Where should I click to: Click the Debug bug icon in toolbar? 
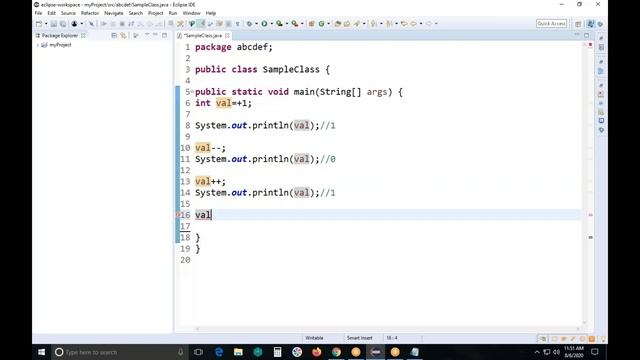[x=249, y=24]
